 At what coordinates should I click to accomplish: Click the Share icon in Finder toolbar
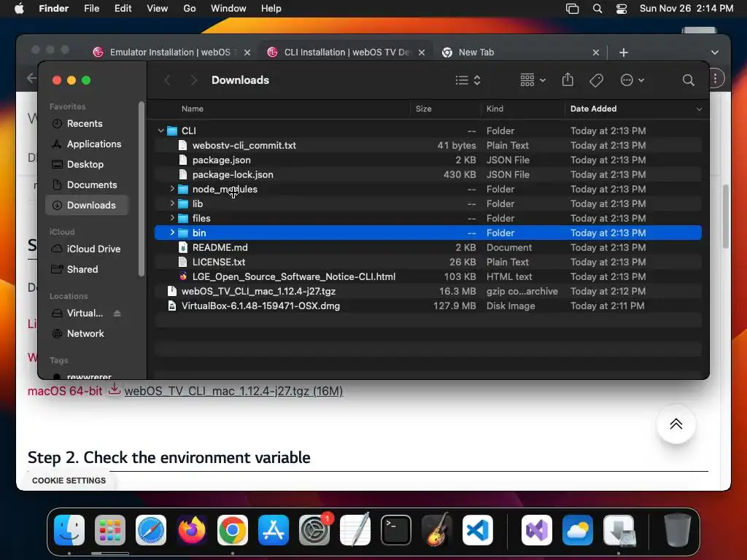(568, 79)
